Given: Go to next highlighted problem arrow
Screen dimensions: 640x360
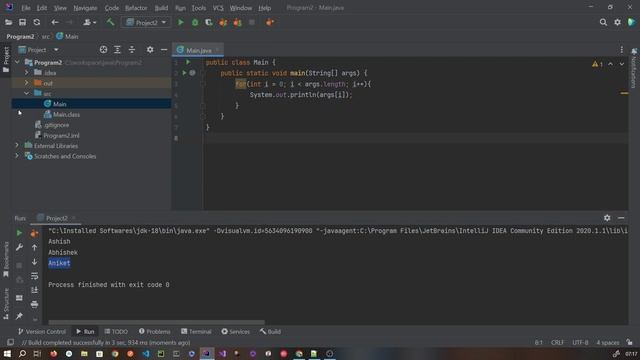Looking at the screenshot, I should point(622,64).
